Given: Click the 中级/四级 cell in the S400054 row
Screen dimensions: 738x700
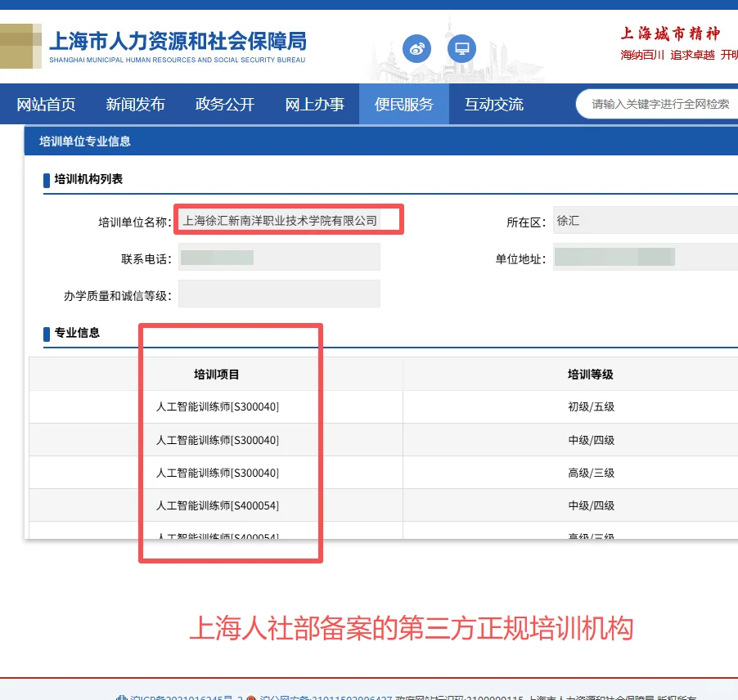Looking at the screenshot, I should coord(592,505).
